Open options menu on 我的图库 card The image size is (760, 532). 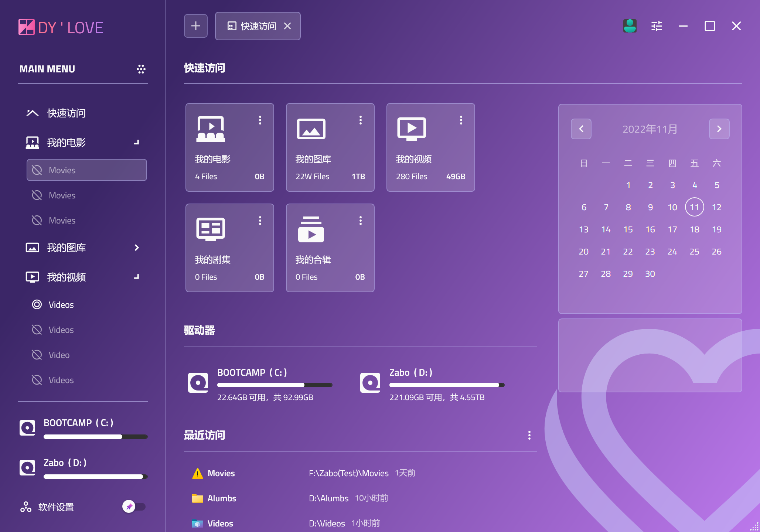pyautogui.click(x=361, y=120)
